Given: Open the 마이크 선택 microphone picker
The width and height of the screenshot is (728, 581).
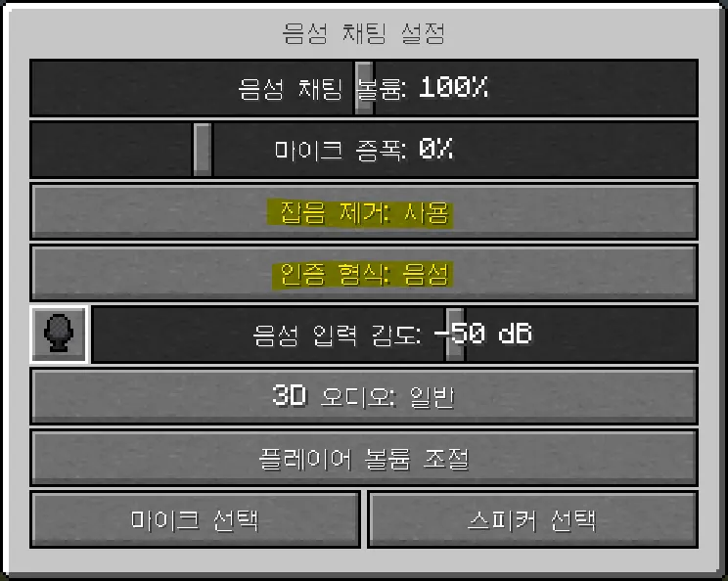Looking at the screenshot, I should coord(195,519).
